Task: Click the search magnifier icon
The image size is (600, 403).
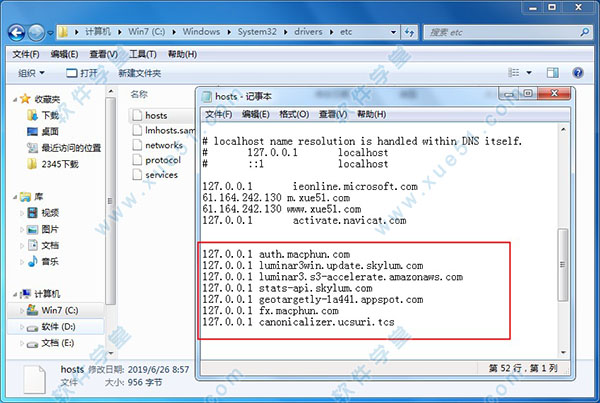Action: (584, 33)
